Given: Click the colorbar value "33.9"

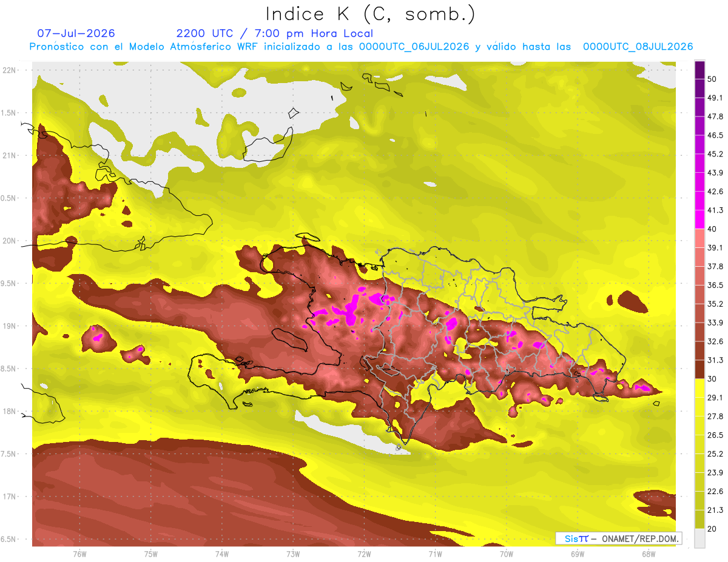Looking at the screenshot, I should [x=715, y=323].
